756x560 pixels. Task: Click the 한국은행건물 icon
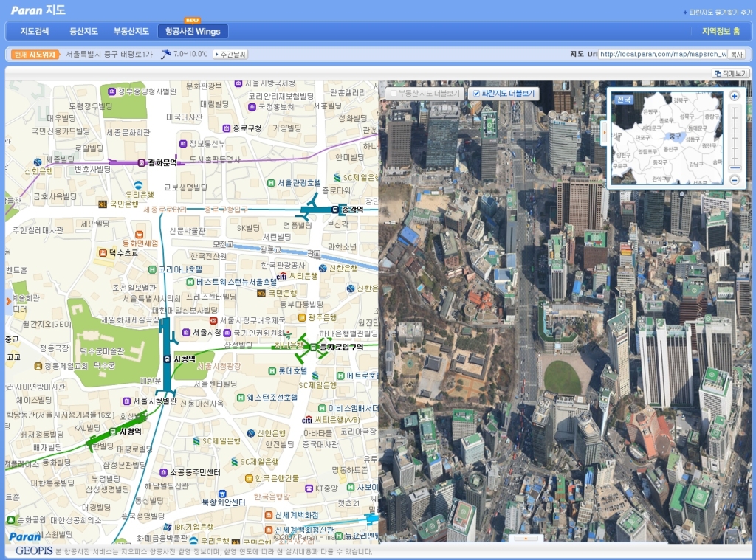(x=249, y=478)
